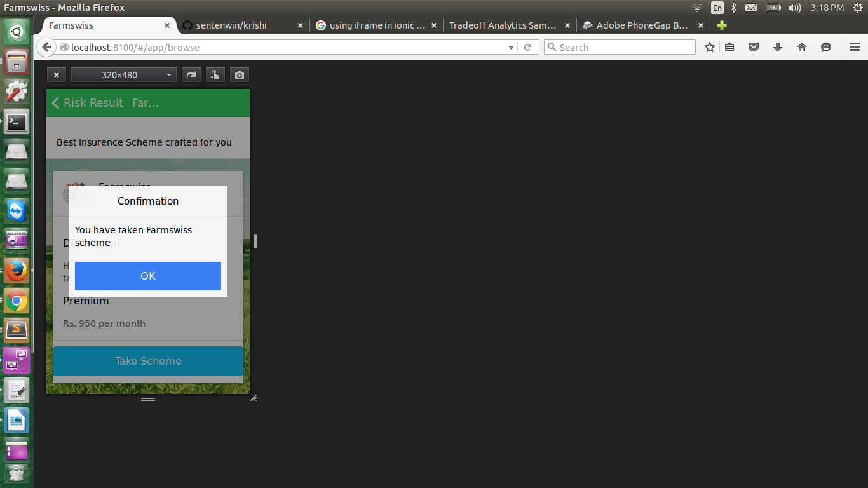Close the using iframe in ionic tab

434,25
